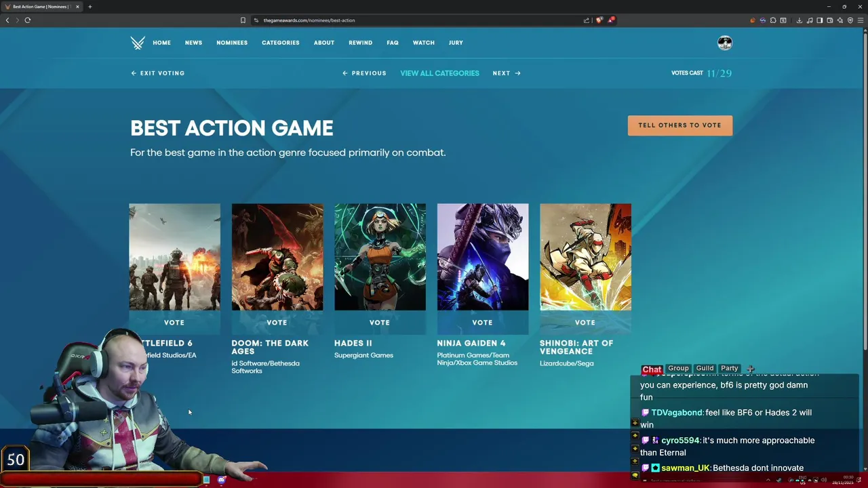Screen dimensions: 868x488
Task: Open the Leo AI sparkle icon
Action: pyautogui.click(x=840, y=20)
